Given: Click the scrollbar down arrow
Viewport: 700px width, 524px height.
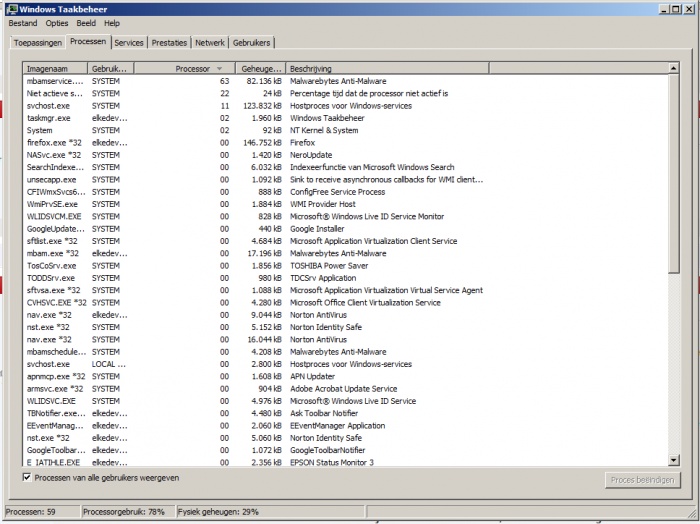Looking at the screenshot, I should coord(674,460).
